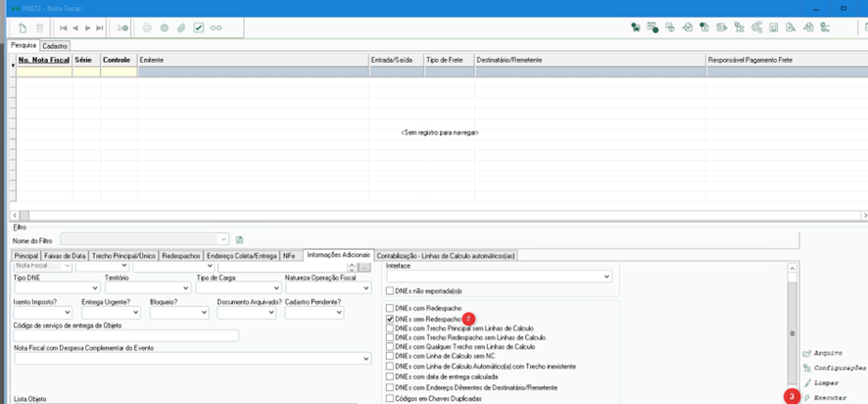Click the coin icon after navigation arrows

pos(122,27)
